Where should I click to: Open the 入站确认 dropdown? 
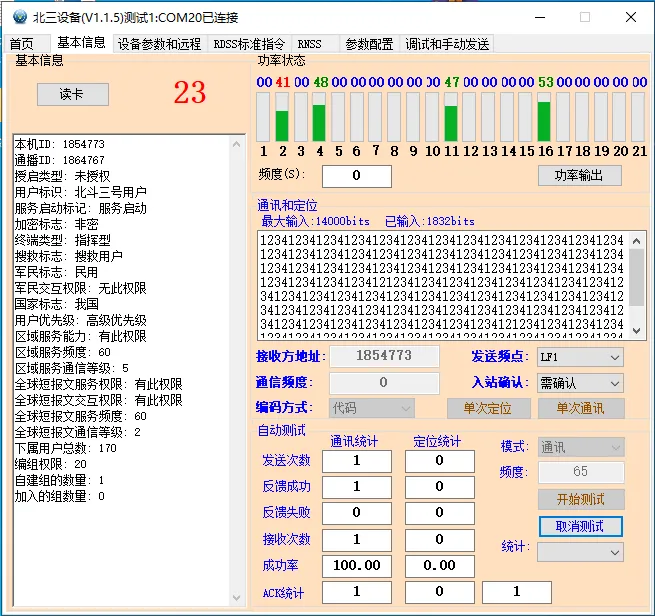point(579,383)
